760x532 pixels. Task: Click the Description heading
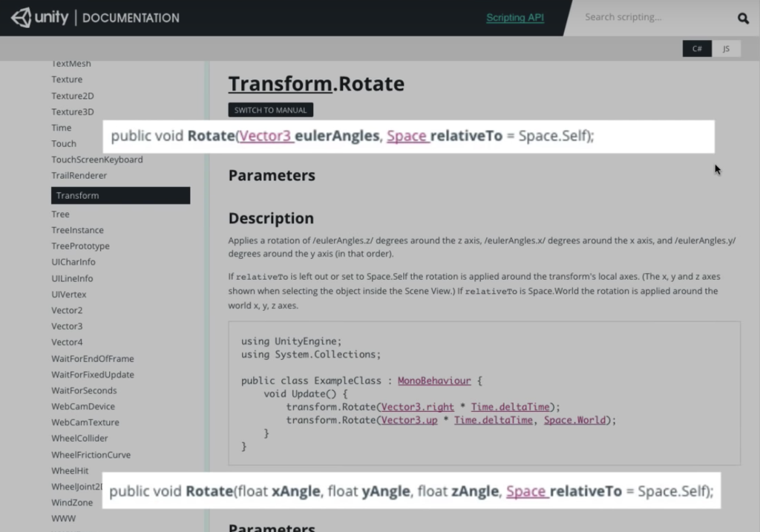click(x=271, y=219)
